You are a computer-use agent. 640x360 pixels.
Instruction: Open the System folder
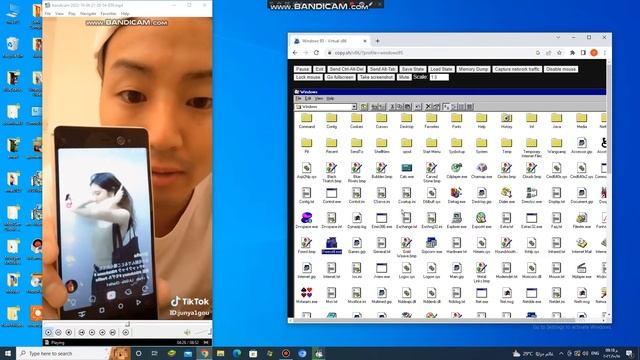tap(482, 145)
